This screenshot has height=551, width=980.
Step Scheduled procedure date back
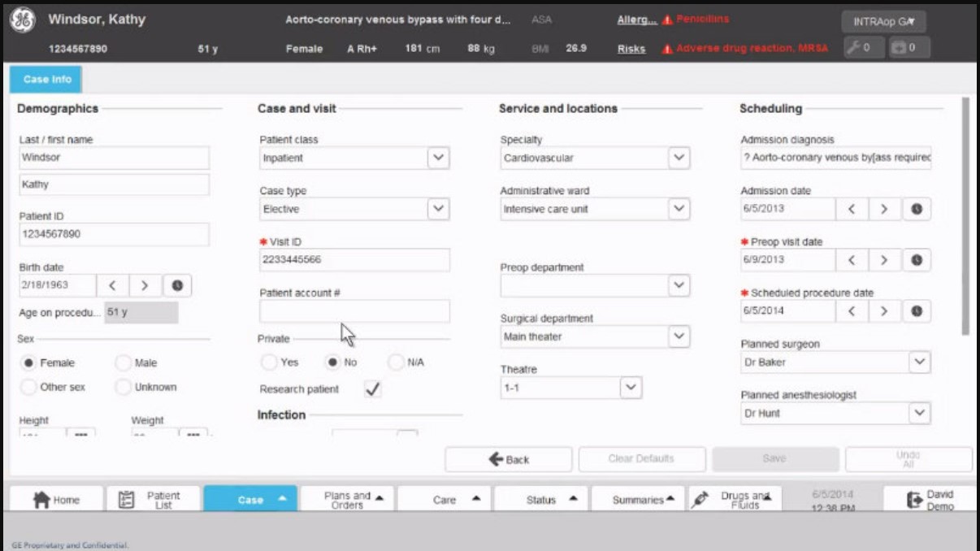[852, 311]
